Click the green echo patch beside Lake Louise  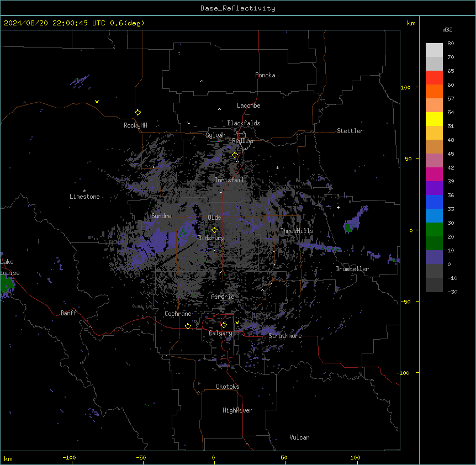coord(6,286)
